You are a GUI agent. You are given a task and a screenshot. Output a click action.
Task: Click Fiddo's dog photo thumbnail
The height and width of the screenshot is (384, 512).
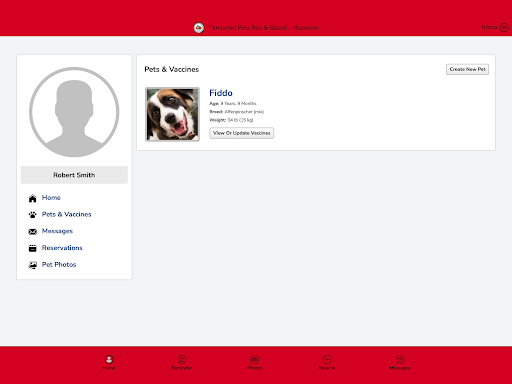(x=172, y=114)
